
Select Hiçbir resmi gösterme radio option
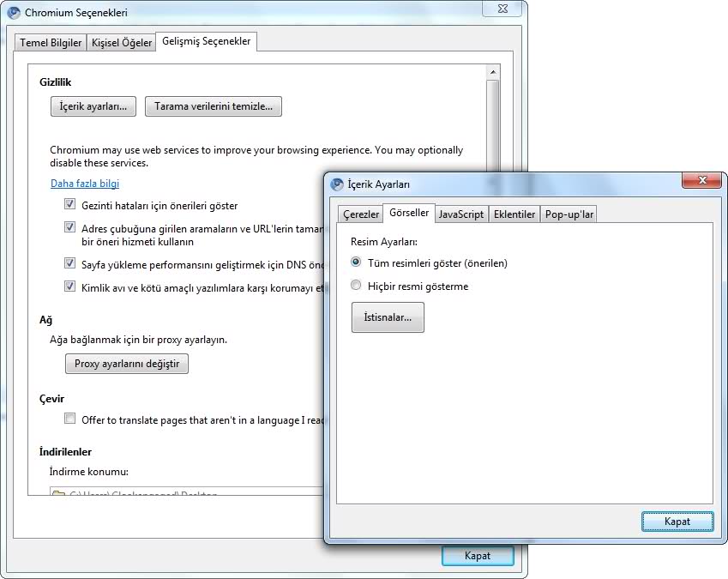pos(357,286)
